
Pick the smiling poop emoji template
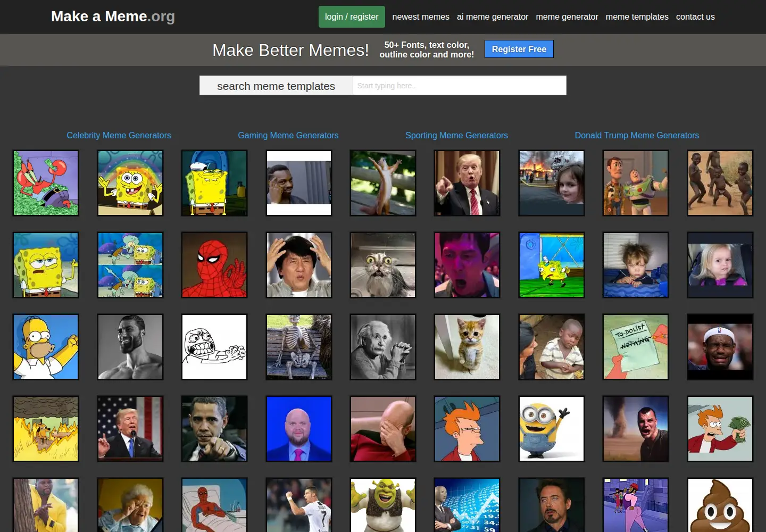coord(720,505)
